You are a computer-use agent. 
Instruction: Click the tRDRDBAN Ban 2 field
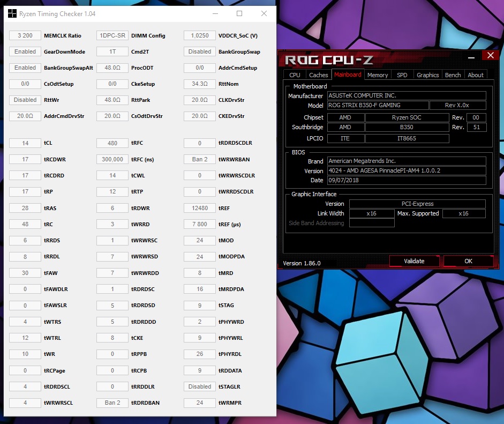(x=112, y=403)
